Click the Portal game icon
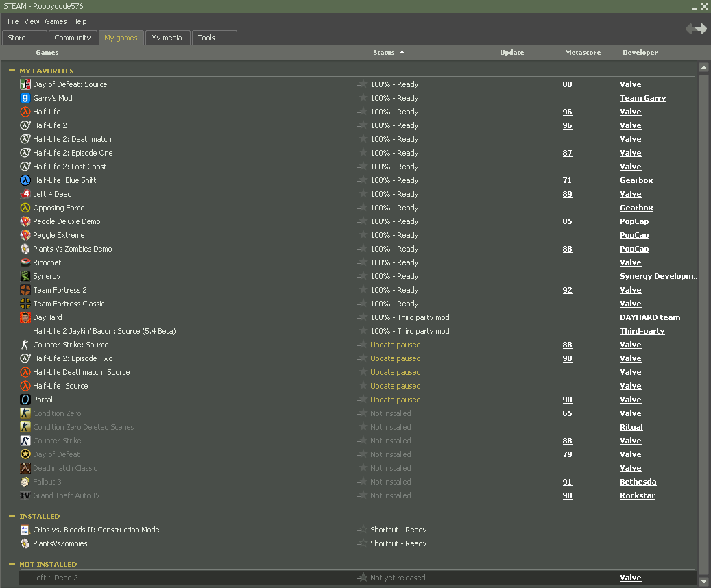This screenshot has height=588, width=711. pyautogui.click(x=25, y=400)
